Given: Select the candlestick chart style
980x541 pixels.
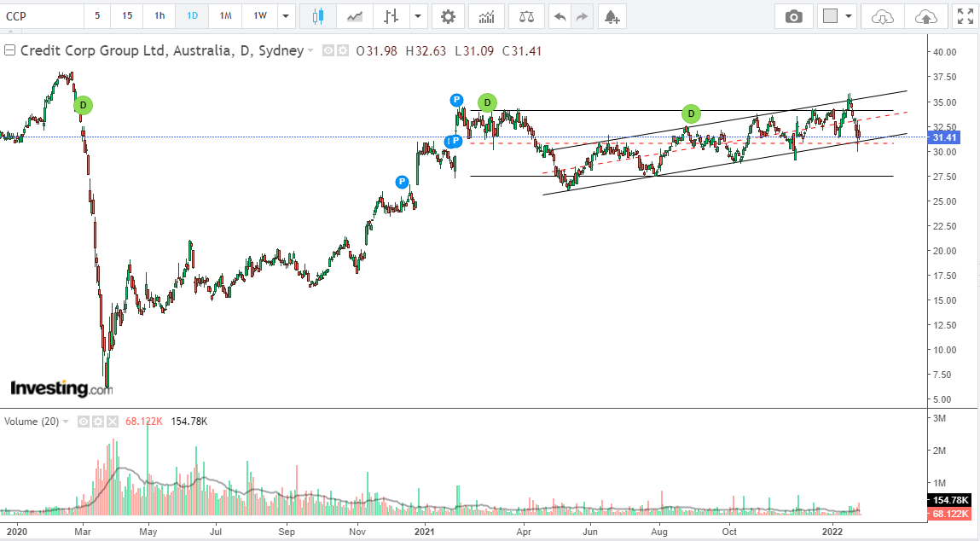Looking at the screenshot, I should [317, 16].
